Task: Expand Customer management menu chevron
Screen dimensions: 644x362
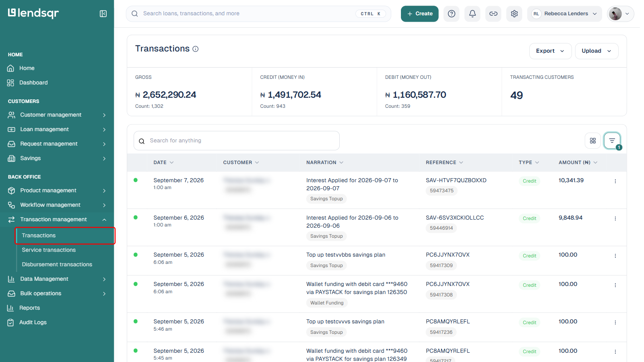Action: pos(104,115)
